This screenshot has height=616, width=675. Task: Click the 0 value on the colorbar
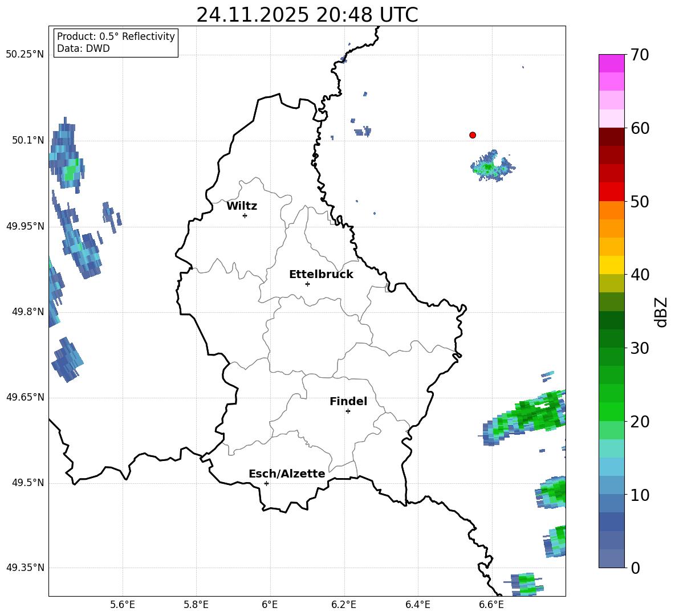coord(635,568)
